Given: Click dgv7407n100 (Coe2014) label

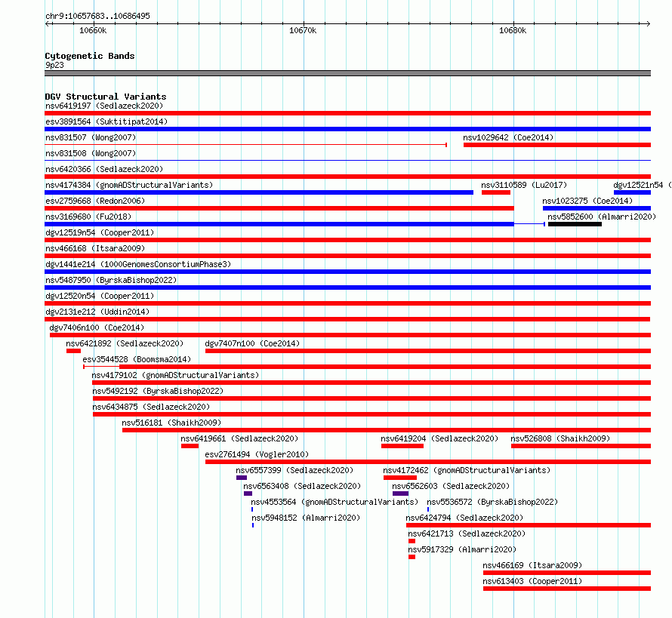Looking at the screenshot, I should coord(252,343).
